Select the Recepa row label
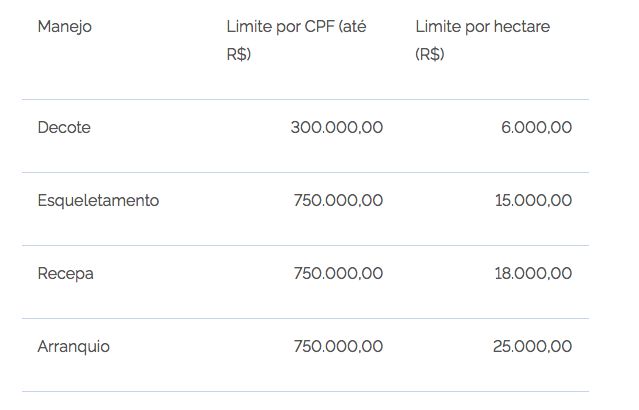 click(65, 274)
